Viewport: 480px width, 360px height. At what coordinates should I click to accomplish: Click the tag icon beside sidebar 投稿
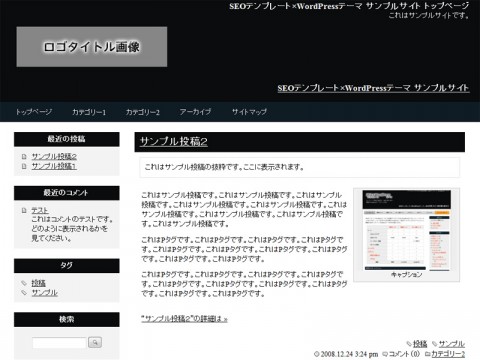click(24, 283)
